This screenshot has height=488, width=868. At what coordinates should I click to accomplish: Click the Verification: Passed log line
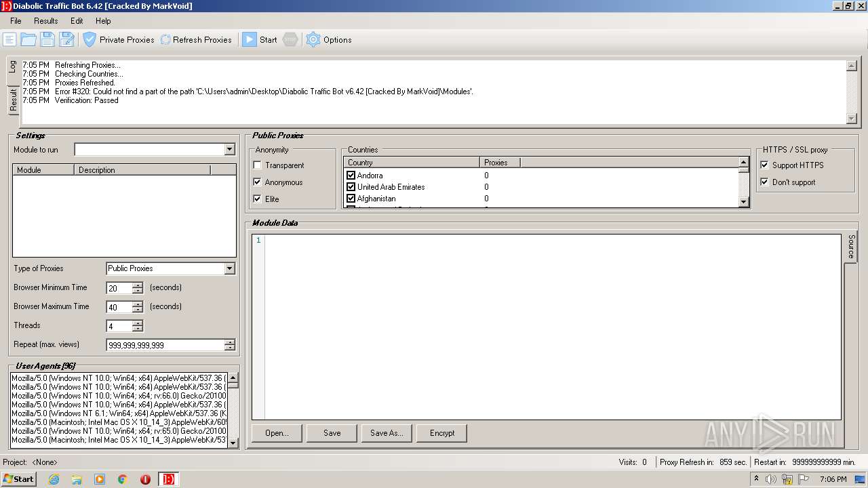pyautogui.click(x=71, y=100)
